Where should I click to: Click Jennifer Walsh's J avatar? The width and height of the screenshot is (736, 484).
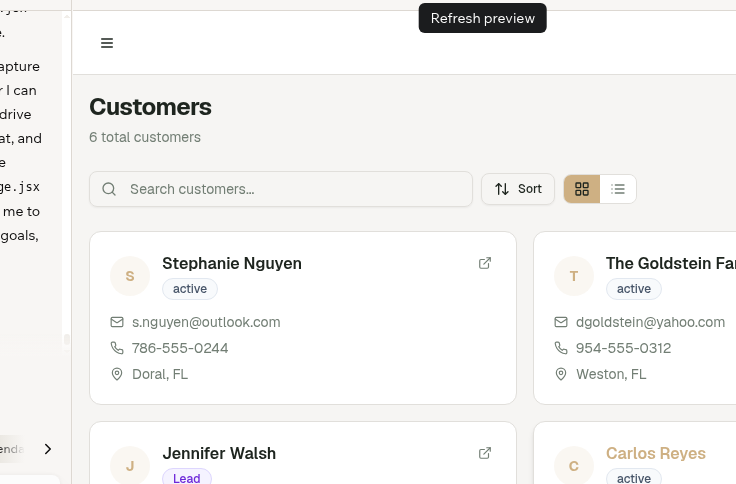tap(130, 465)
